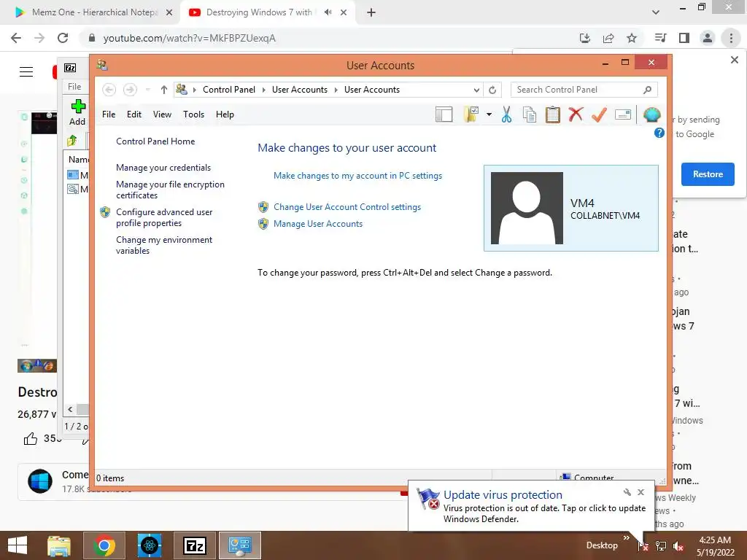Screen dimensions: 747x560
Task: Switch to Memz One browser tab
Action: point(94,12)
